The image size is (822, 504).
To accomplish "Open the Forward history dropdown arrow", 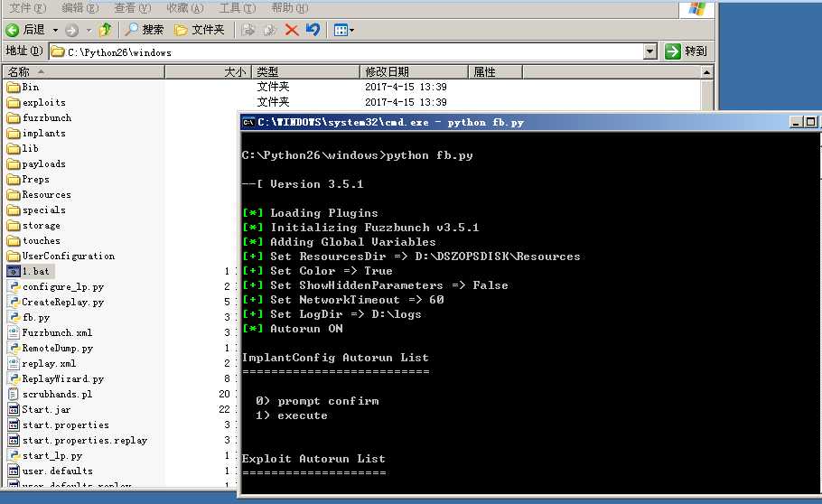I will click(x=89, y=30).
